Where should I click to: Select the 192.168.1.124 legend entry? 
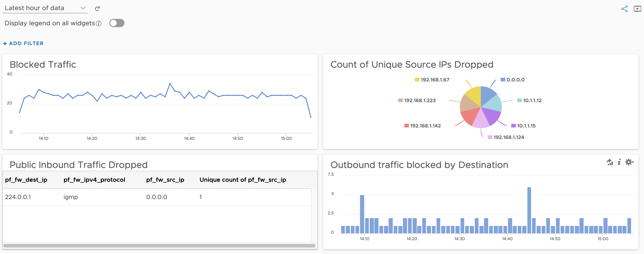pyautogui.click(x=506, y=137)
